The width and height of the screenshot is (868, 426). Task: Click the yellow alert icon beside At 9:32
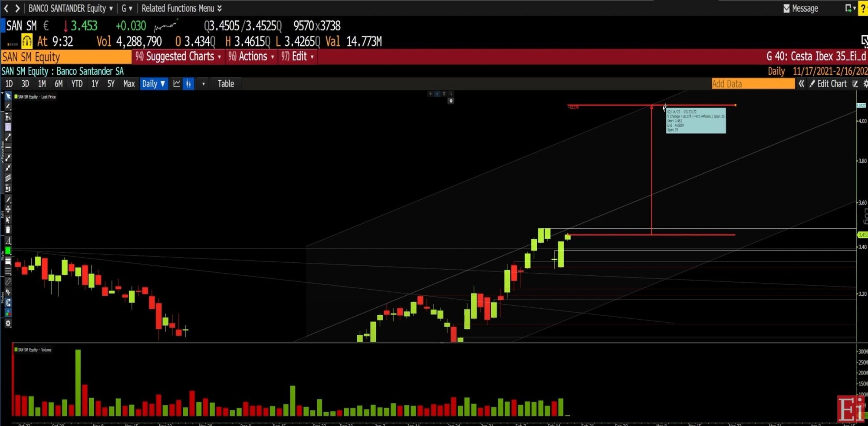coord(27,42)
